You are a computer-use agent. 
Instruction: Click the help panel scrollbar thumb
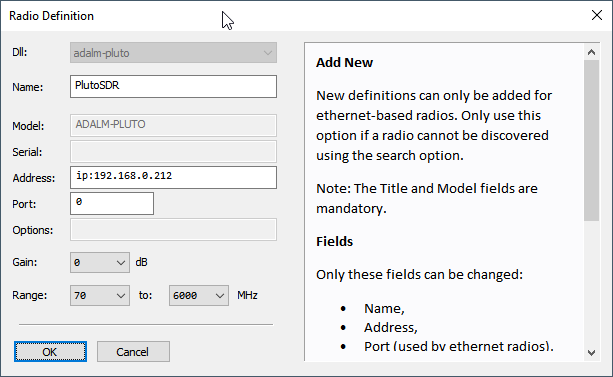pyautogui.click(x=591, y=140)
